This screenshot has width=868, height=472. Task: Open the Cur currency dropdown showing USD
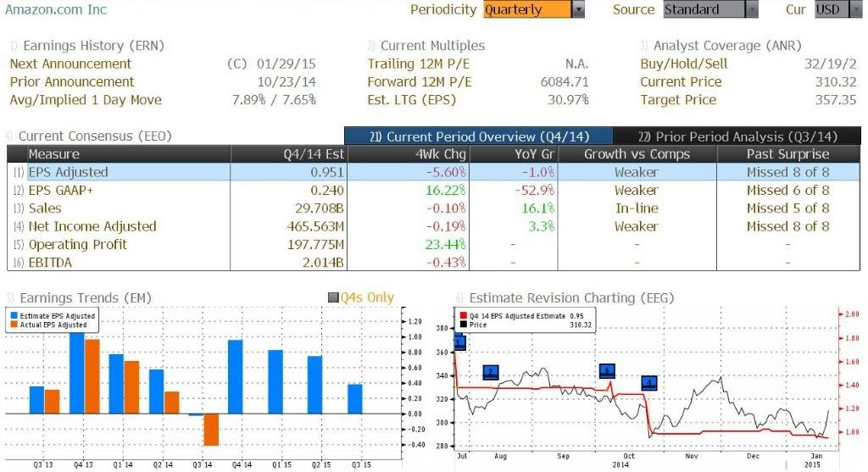[837, 9]
